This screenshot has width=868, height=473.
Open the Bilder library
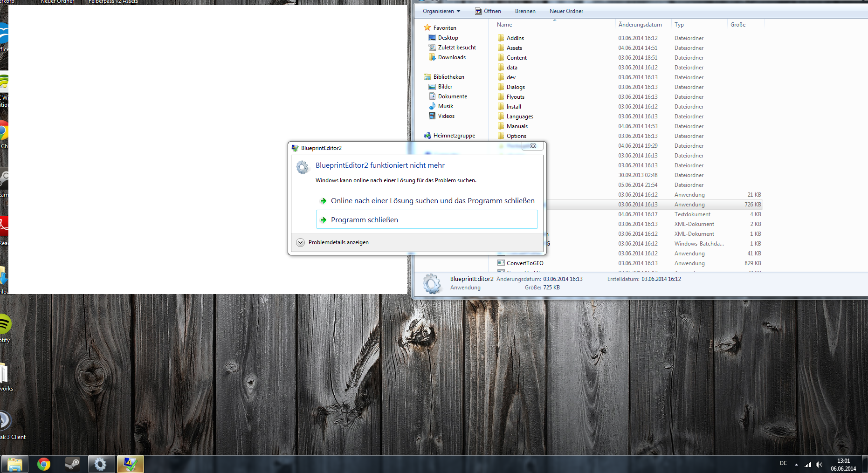441,87
